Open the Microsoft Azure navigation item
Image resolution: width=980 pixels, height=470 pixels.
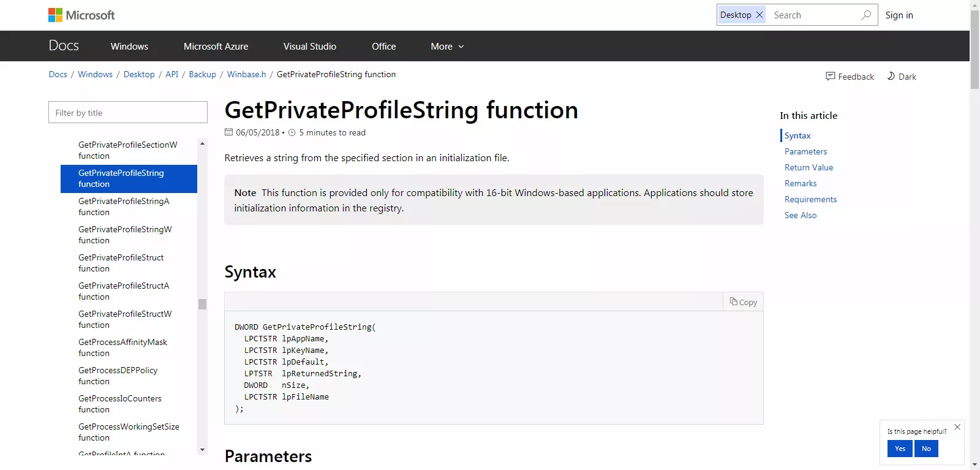coord(216,47)
